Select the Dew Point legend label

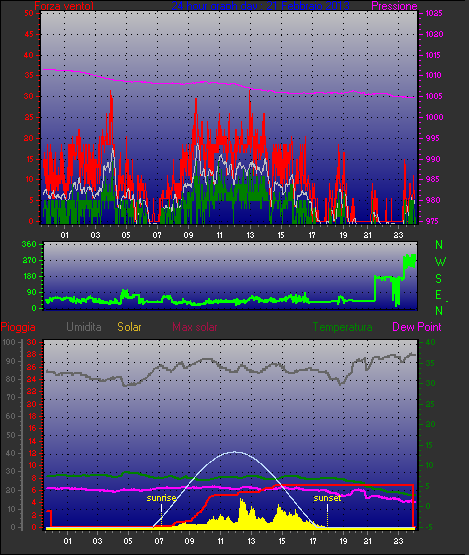coord(417,327)
